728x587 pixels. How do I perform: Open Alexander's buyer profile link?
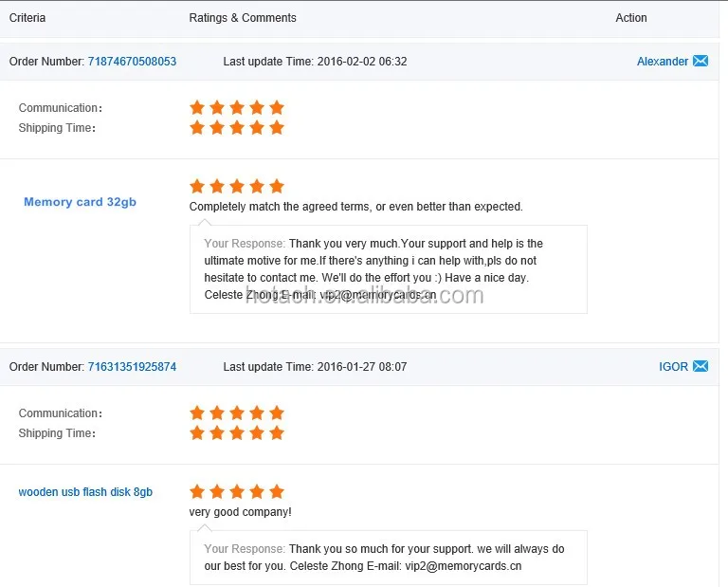coord(662,62)
